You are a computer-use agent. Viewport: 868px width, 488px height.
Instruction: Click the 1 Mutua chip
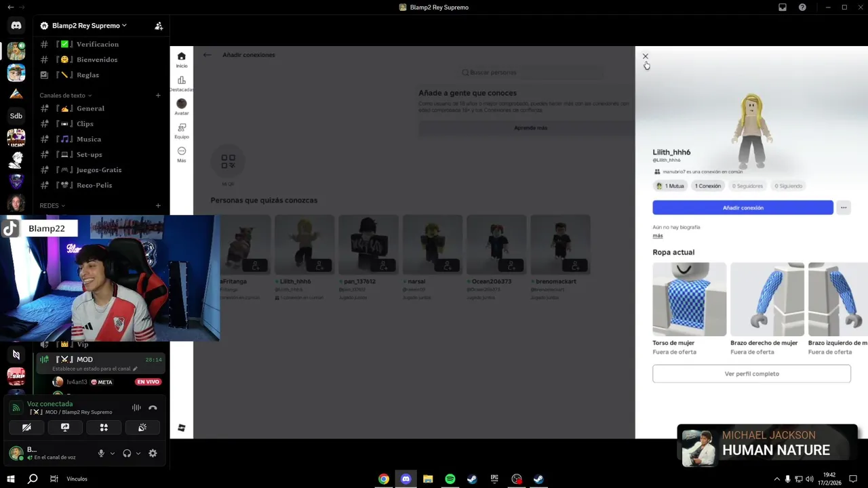pos(670,186)
